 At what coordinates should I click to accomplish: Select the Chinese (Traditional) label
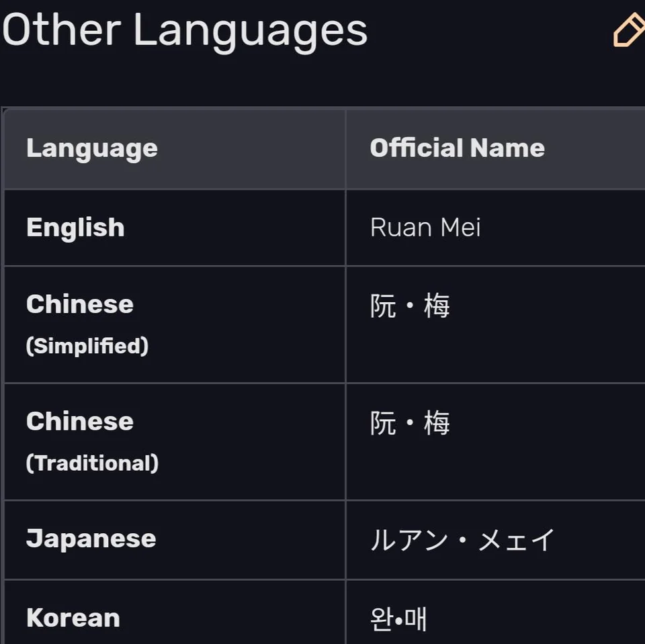coord(92,441)
